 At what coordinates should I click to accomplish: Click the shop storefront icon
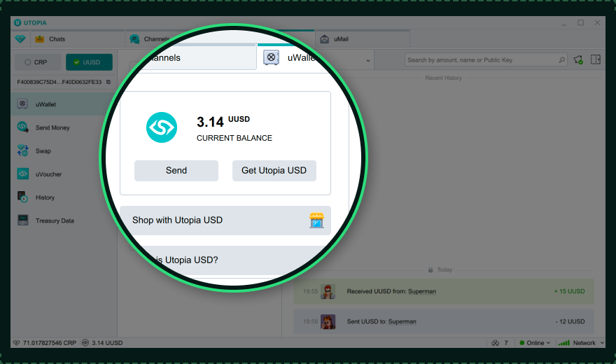[x=316, y=220]
